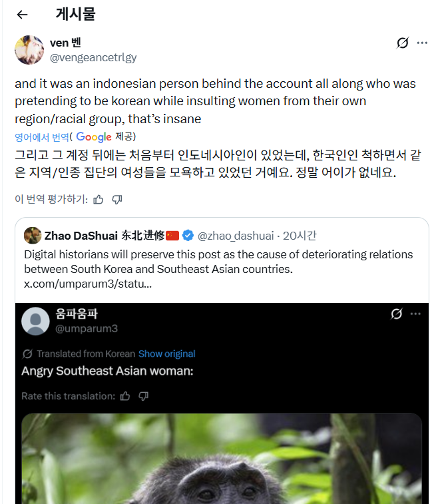Click thumbs down on Korean translation
The width and height of the screenshot is (430, 504).
(x=117, y=199)
